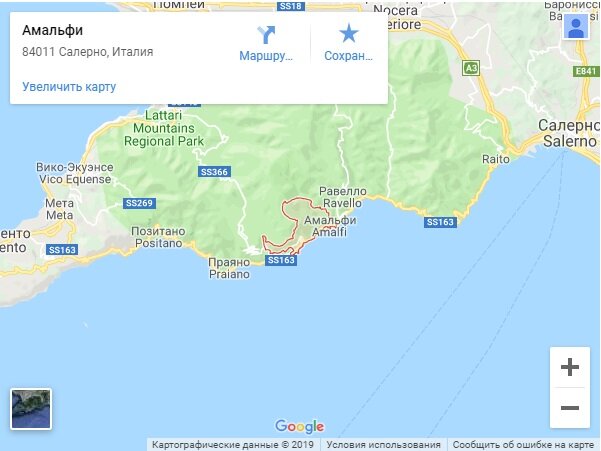Click the A3 highway shield
601x451 pixels.
(x=471, y=69)
